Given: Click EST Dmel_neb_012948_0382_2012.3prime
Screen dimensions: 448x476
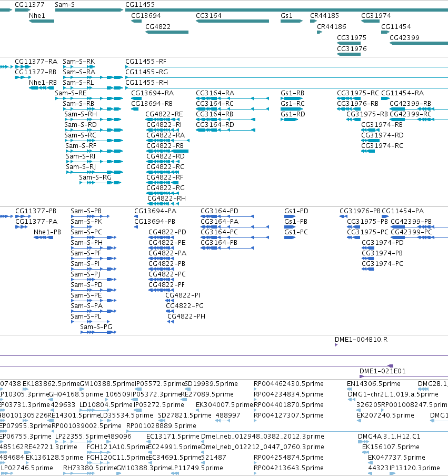Looking at the screenshot, I should click(263, 436).
